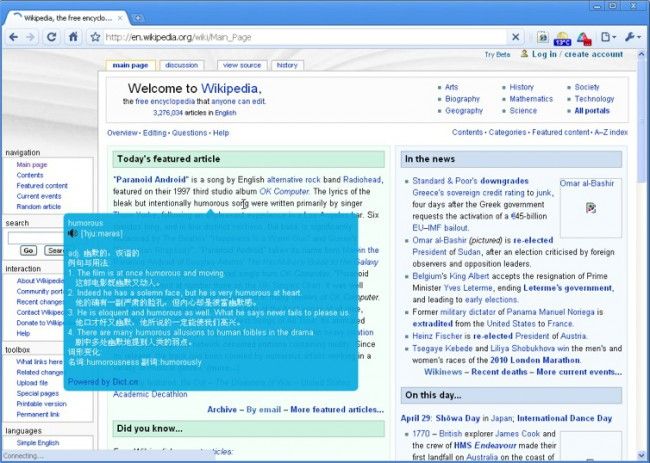Viewport: 650px width, 463px height.
Task: Open the Society portal link
Action: pos(587,87)
